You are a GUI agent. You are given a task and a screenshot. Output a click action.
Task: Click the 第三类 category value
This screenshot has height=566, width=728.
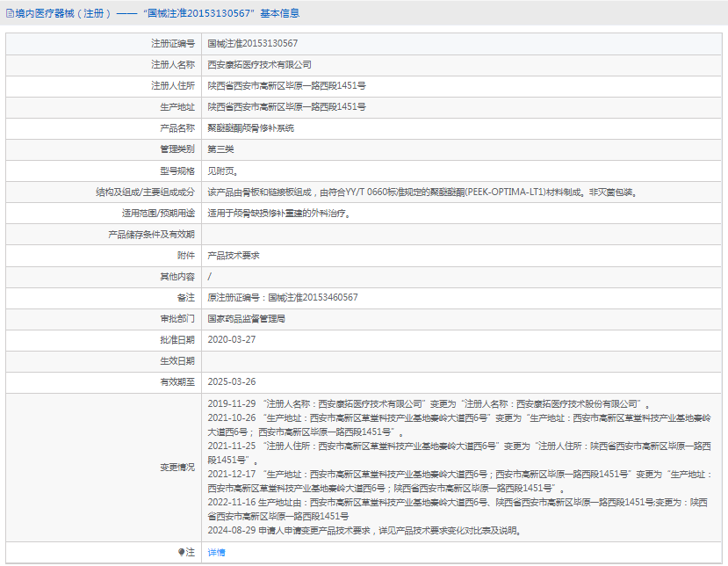click(220, 149)
